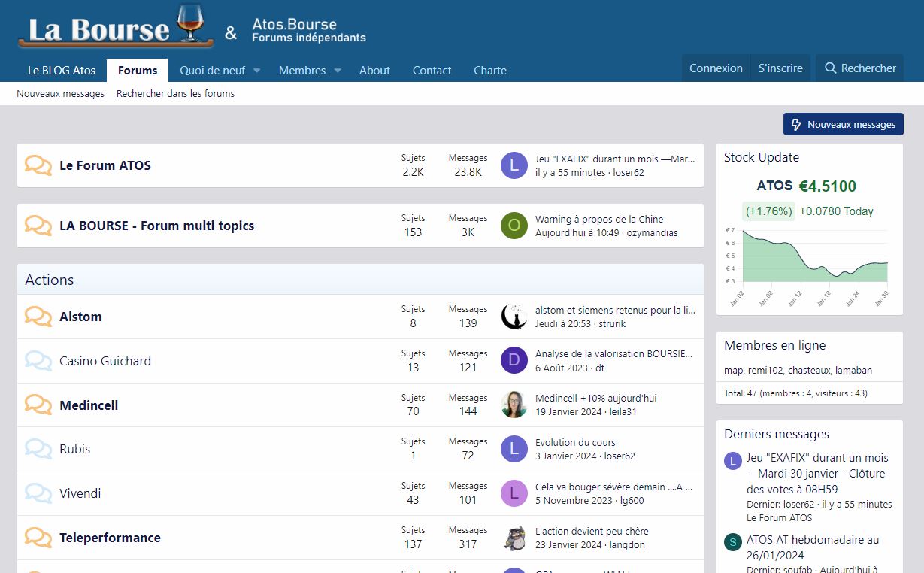Expand the Membres dropdown arrow
The width and height of the screenshot is (924, 573).
(x=338, y=71)
